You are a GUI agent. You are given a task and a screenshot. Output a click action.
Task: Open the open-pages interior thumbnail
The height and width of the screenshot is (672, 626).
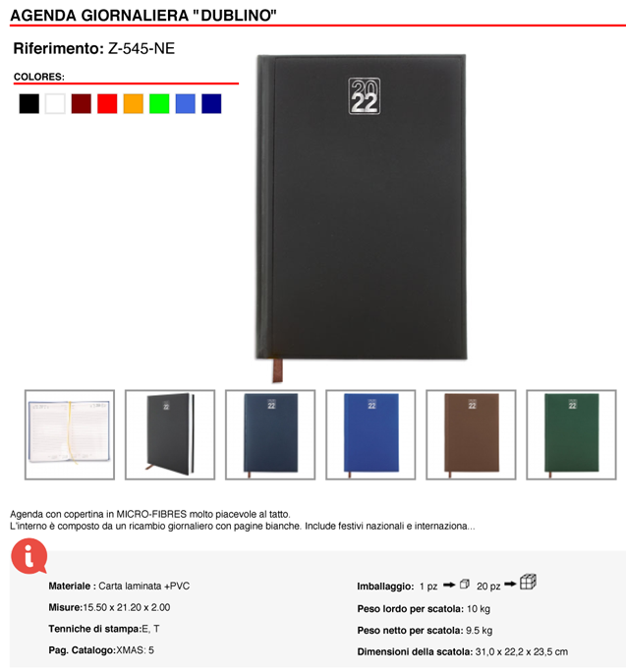click(70, 434)
